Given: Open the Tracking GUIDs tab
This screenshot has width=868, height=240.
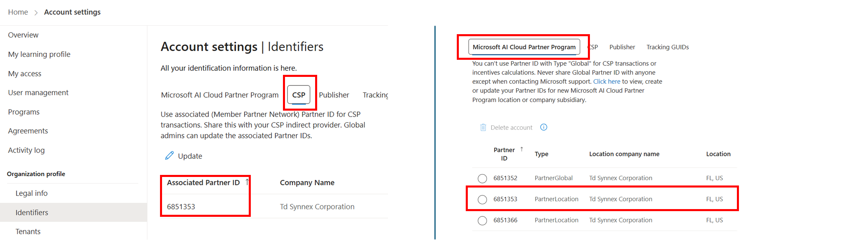Looking at the screenshot, I should [667, 47].
